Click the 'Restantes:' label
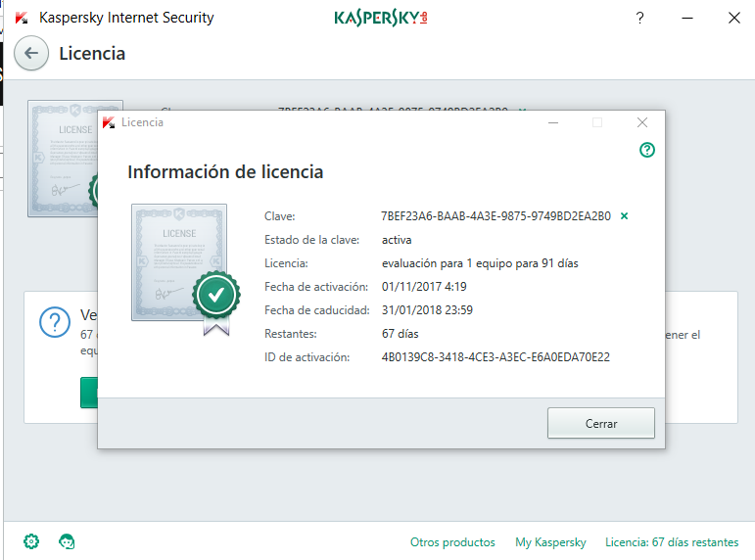Image resolution: width=755 pixels, height=560 pixels. click(x=291, y=333)
